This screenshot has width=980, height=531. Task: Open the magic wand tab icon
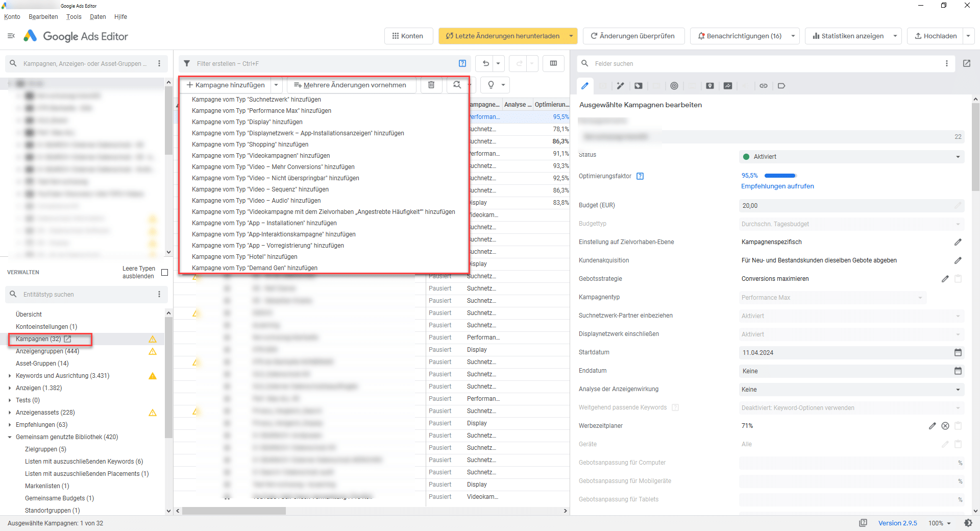pos(620,86)
